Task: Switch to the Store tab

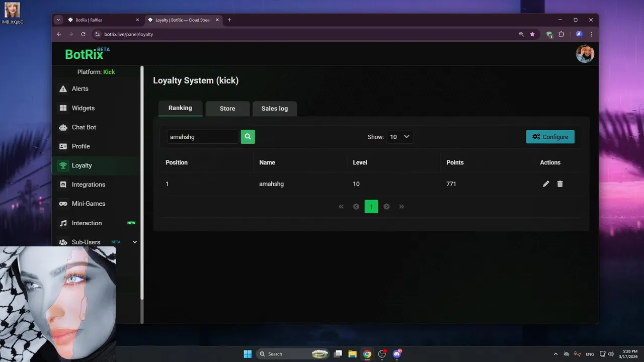Action: (x=227, y=109)
